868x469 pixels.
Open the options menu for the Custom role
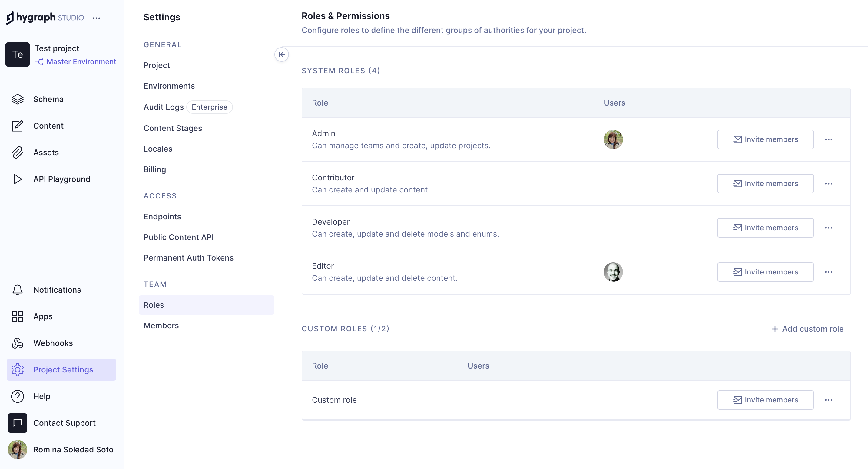coord(829,400)
